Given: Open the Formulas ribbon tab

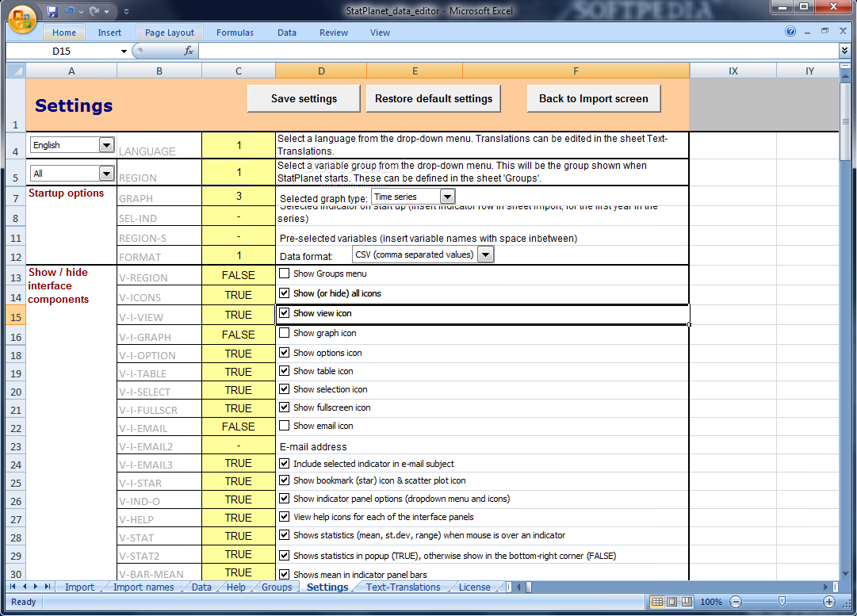Looking at the screenshot, I should click(235, 33).
